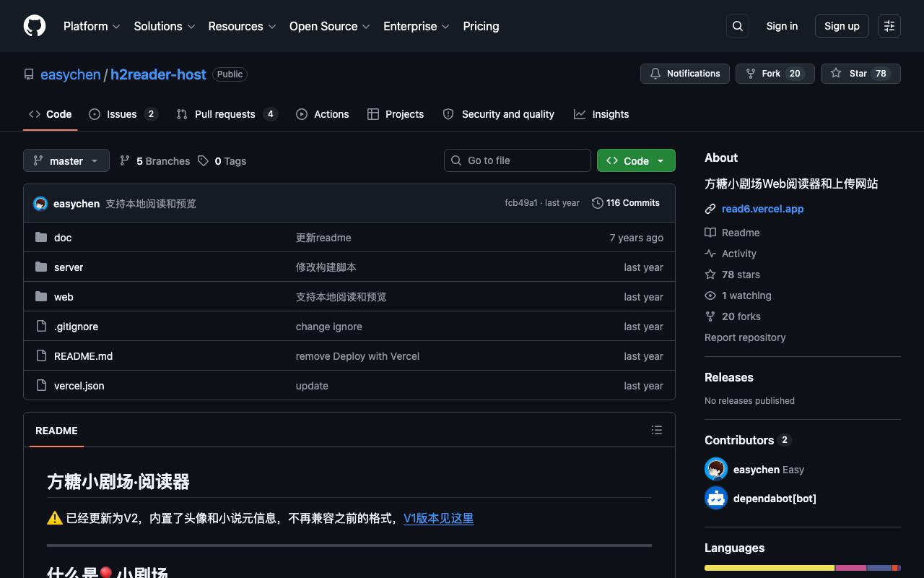Screen dimensions: 924x578
Task: Open the read6.vercel.app website link
Action: pyautogui.click(x=762, y=209)
